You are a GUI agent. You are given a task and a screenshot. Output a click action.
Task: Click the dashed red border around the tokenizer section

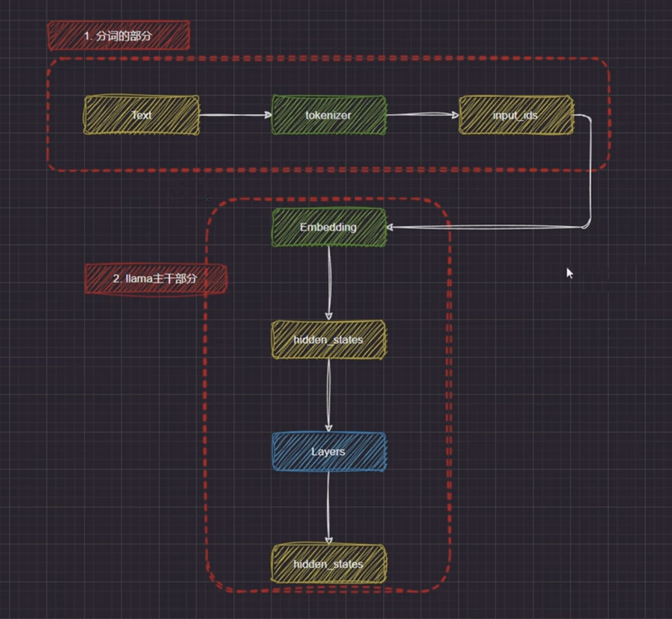[330, 58]
